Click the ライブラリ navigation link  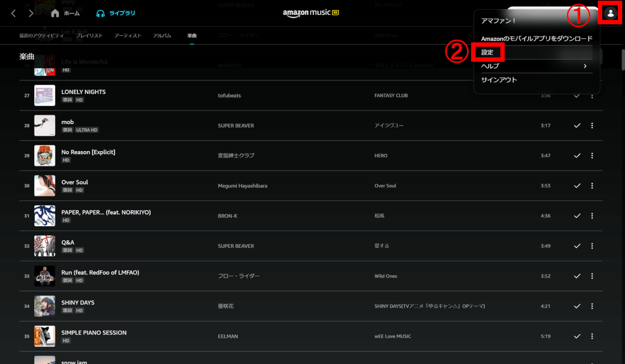122,13
